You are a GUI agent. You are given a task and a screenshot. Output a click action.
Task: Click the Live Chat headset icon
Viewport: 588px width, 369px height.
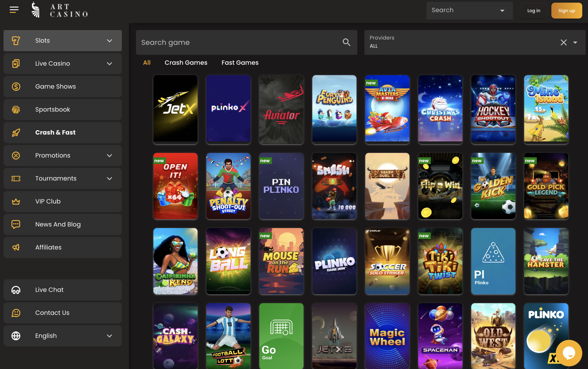(16, 290)
